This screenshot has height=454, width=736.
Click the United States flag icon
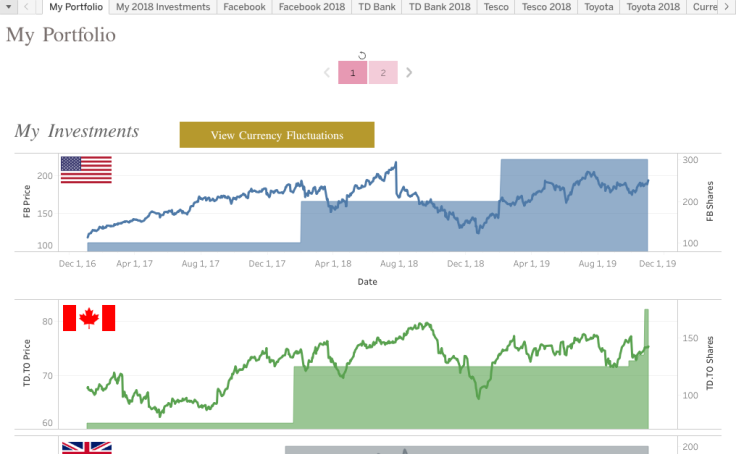(x=86, y=170)
